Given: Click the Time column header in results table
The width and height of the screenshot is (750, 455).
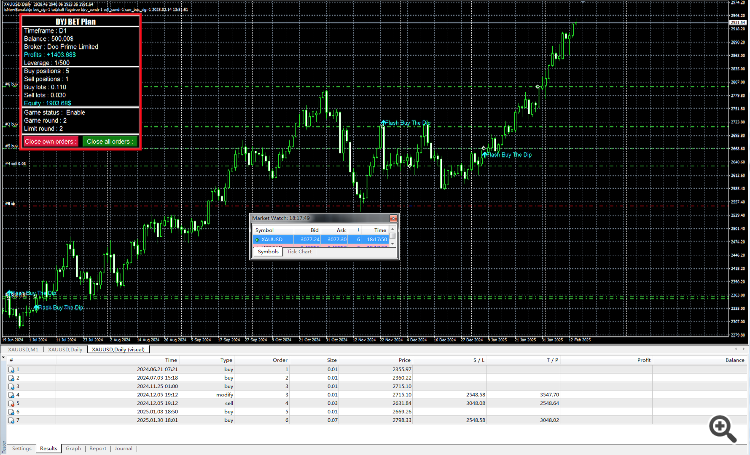Looking at the screenshot, I should (171, 360).
